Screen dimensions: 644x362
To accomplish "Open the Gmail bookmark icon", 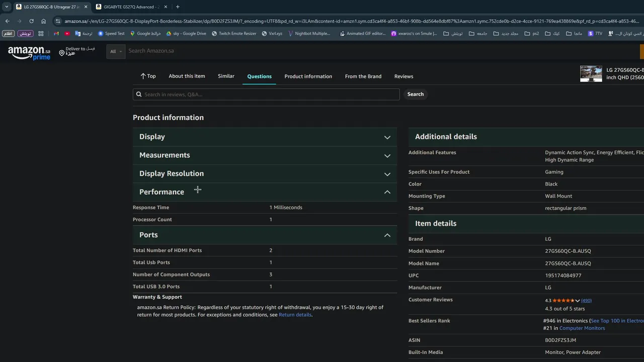I will tap(56, 34).
